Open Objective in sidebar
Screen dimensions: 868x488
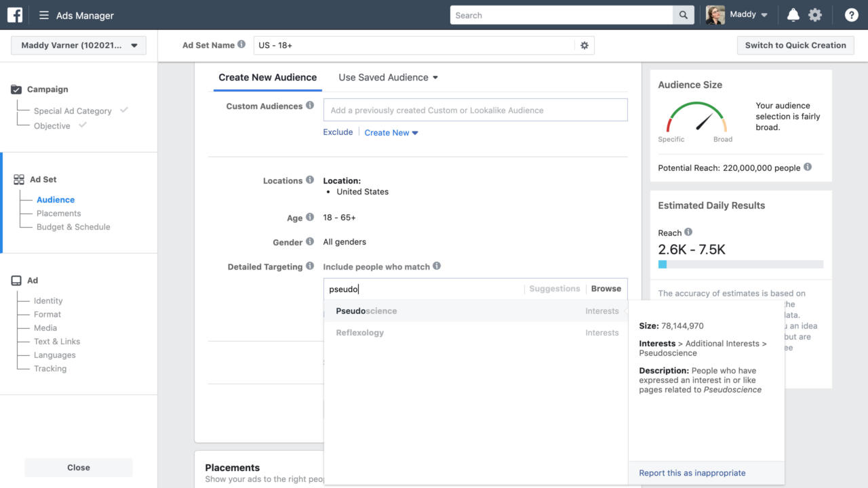[52, 126]
